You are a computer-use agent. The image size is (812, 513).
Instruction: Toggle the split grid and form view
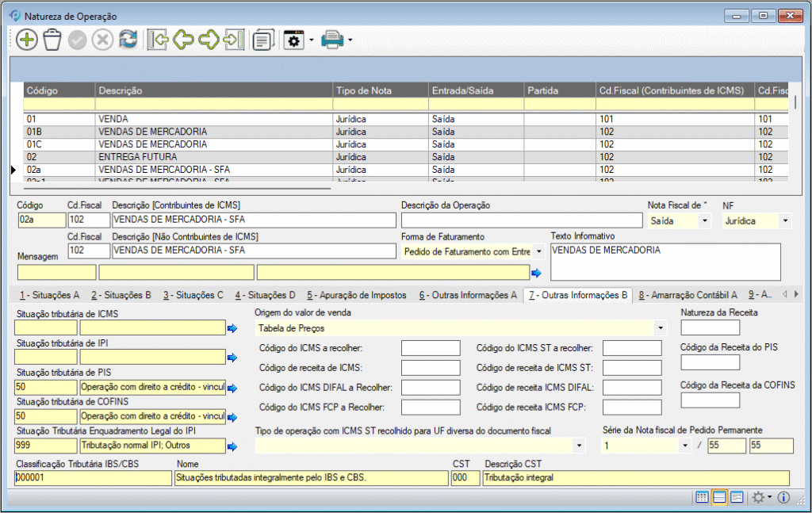[x=719, y=497]
